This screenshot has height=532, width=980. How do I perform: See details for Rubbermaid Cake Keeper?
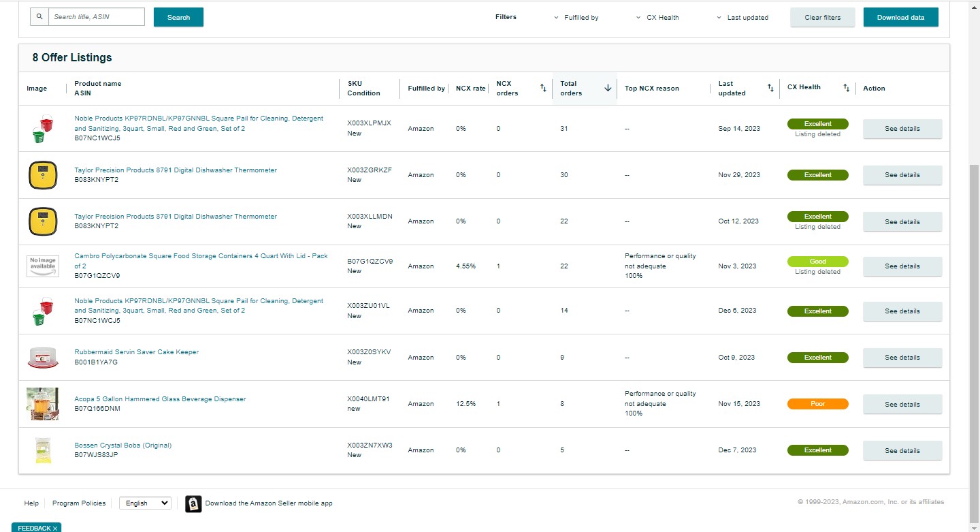902,358
